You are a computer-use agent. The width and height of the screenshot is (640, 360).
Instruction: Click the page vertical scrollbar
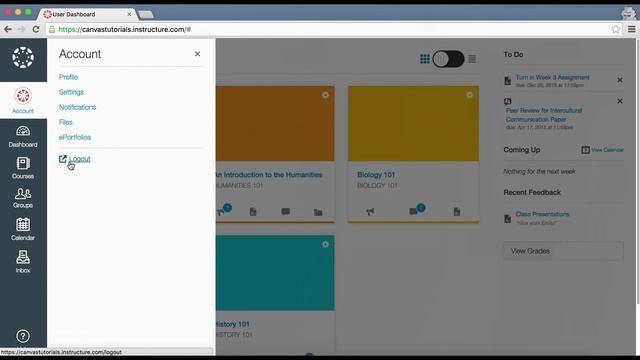click(x=638, y=171)
